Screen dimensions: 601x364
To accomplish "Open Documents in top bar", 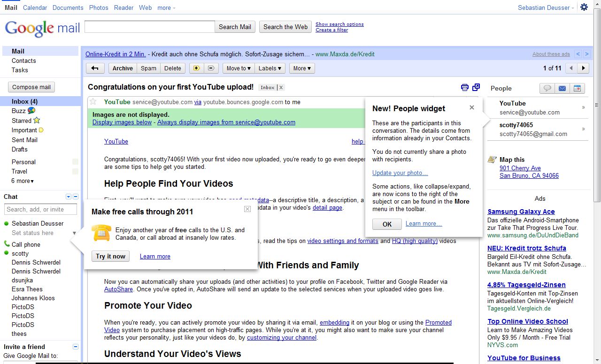I will coord(68,8).
